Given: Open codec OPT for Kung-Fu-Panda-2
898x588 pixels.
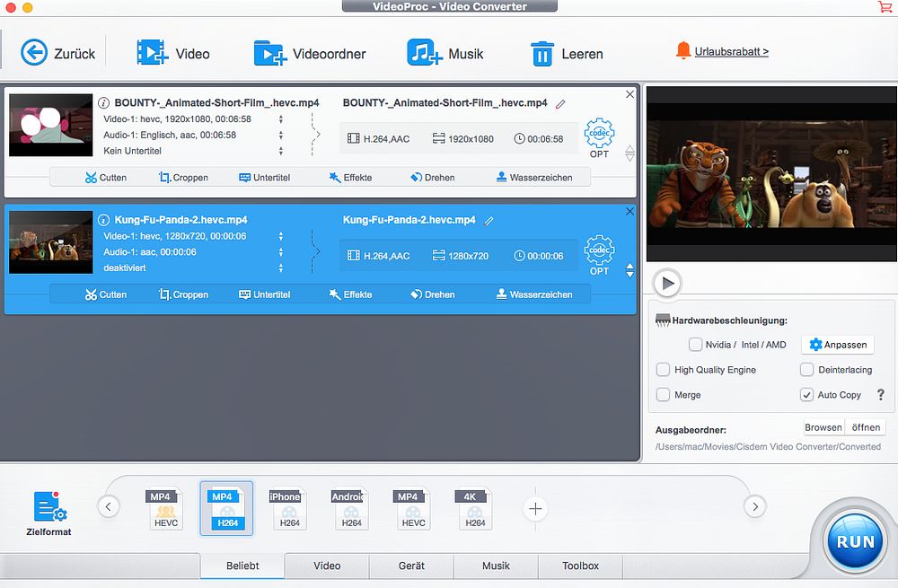Looking at the screenshot, I should point(599,255).
